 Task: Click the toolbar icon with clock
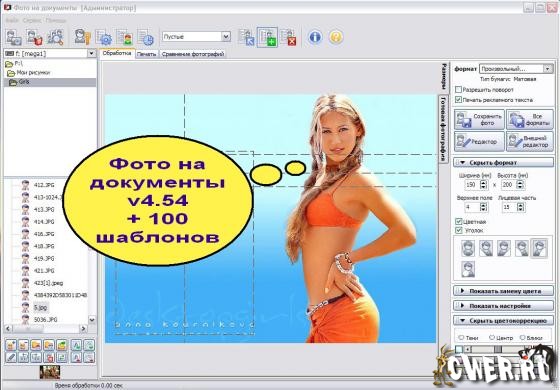tap(146, 37)
